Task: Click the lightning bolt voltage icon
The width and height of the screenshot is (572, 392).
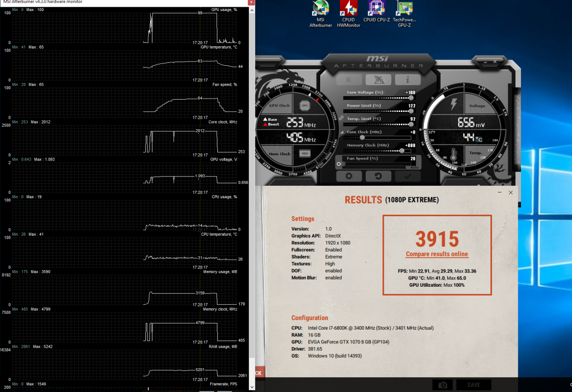Action: coord(454,104)
